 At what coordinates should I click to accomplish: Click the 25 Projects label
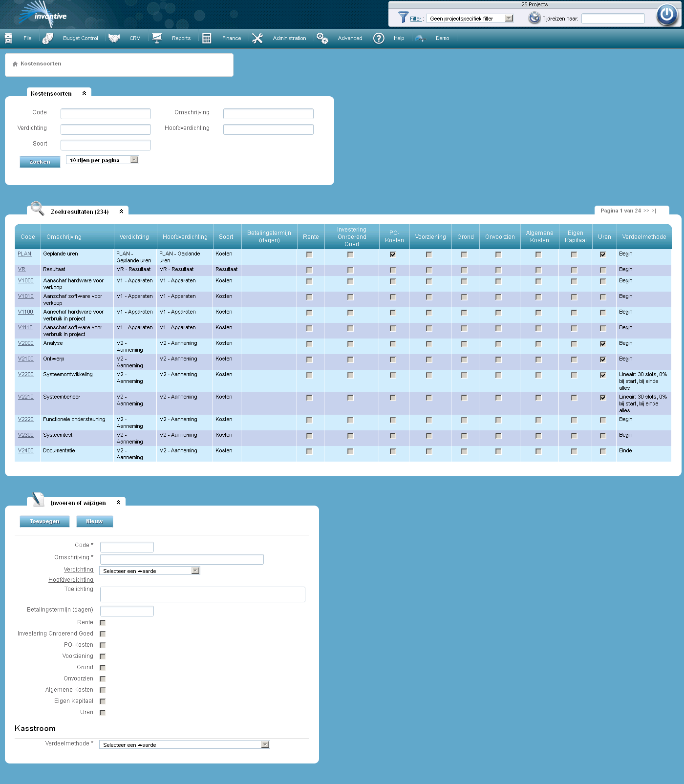point(534,4)
